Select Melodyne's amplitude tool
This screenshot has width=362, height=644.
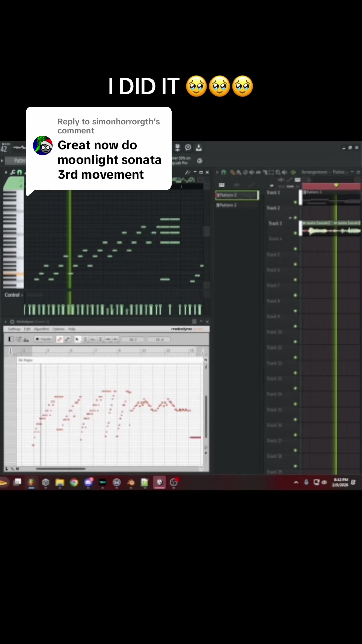[101, 339]
